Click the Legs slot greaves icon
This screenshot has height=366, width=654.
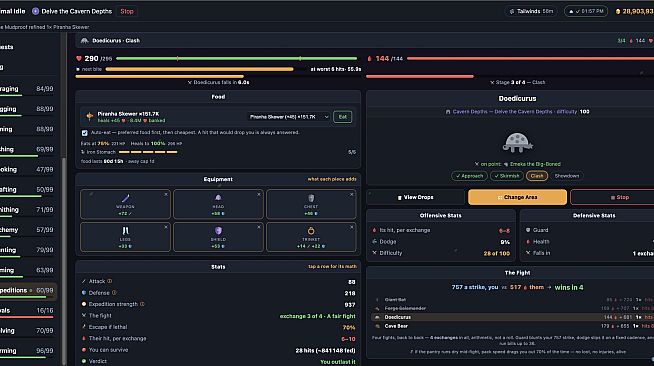click(x=125, y=231)
